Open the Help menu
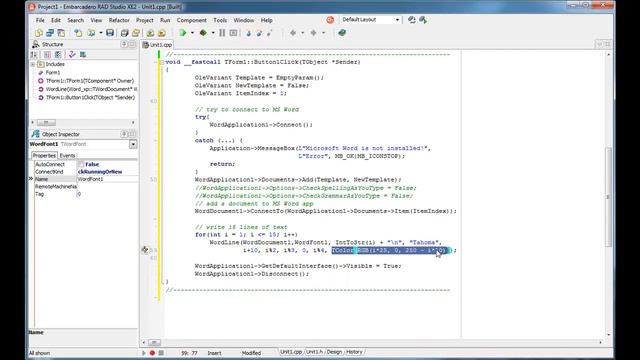640x360 pixels. click(267, 20)
